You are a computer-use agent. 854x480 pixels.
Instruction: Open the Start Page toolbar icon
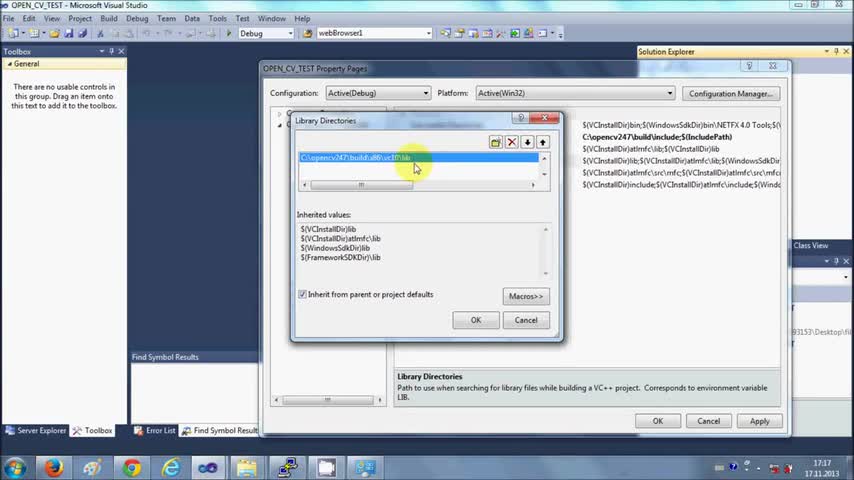[x=515, y=33]
